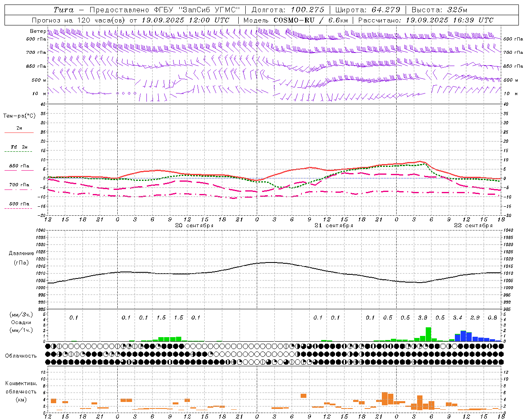525x420 pixels.
Task: Click the "Широта: 64.279" header field
Action: [x=368, y=10]
